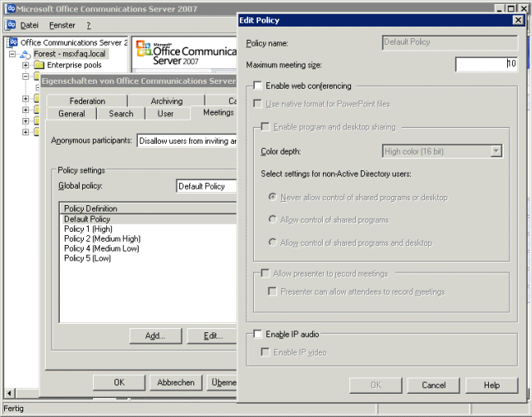Click Help in the Edit Policy dialog
This screenshot has width=532, height=417.
tap(491, 385)
